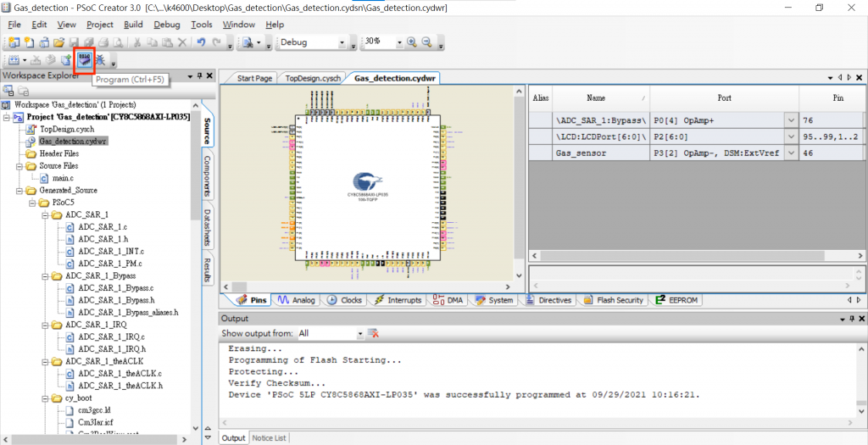The width and height of the screenshot is (868, 445).
Task: Click the Paste clipboard icon
Action: tap(167, 42)
